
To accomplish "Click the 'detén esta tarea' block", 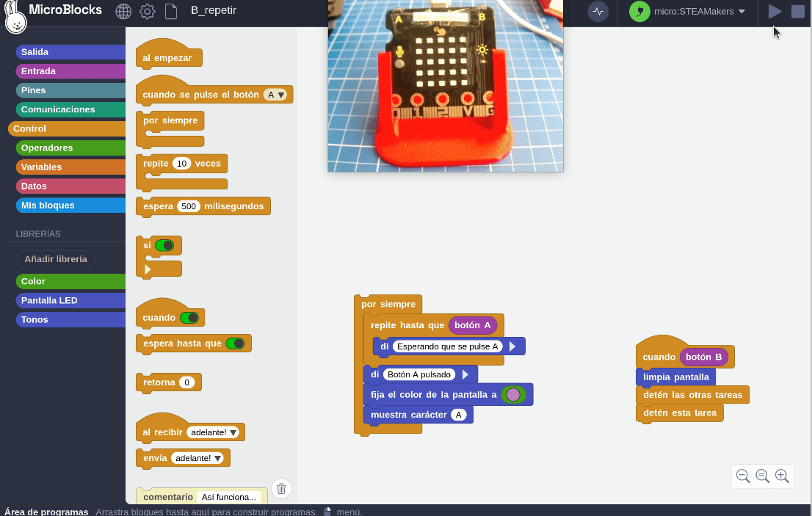I will [x=679, y=413].
